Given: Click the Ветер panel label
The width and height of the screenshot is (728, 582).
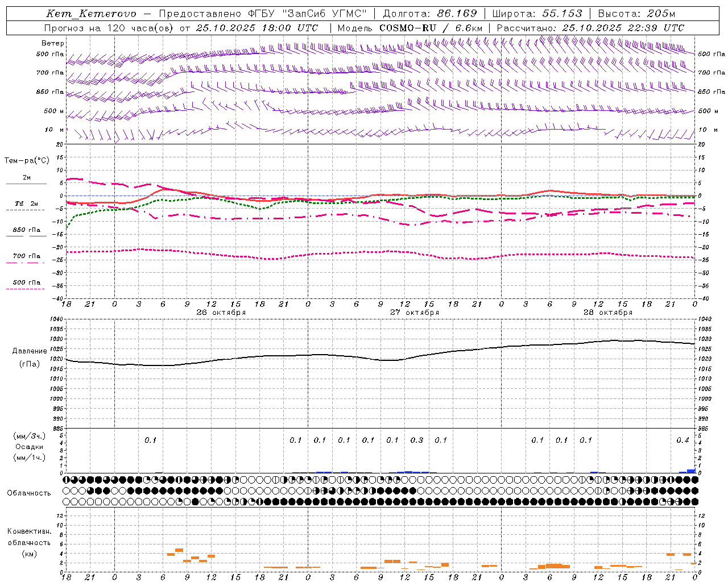Looking at the screenshot, I should coord(53,43).
